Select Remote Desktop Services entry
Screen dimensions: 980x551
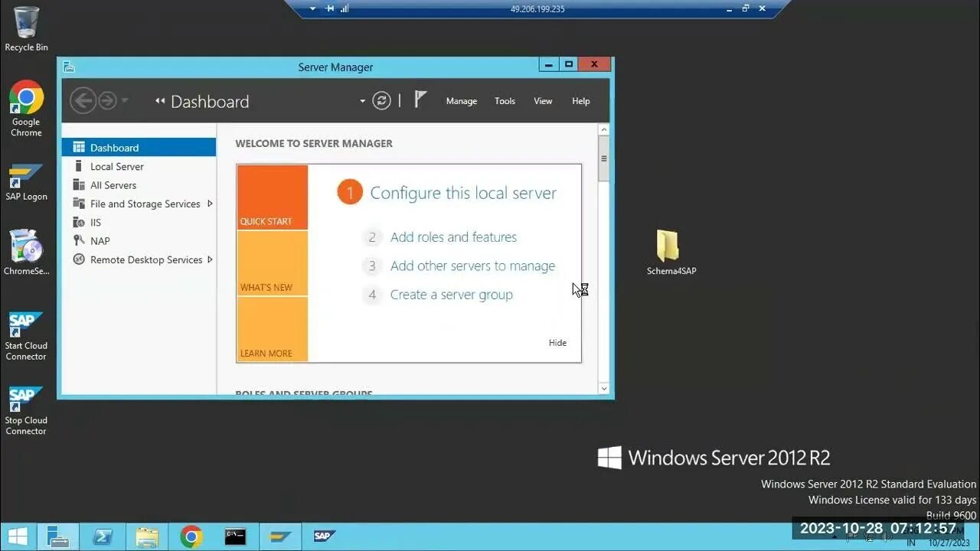(139, 259)
